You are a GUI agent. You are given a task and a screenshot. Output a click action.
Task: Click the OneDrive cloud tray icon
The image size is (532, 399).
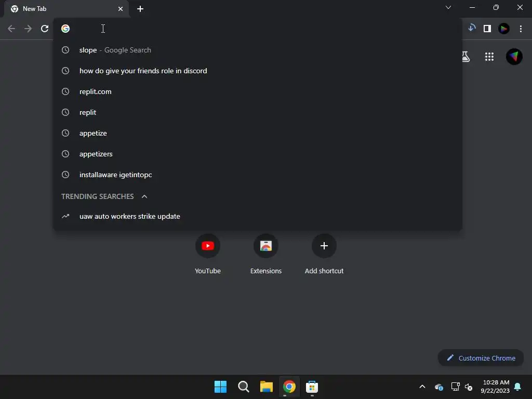tap(438, 387)
